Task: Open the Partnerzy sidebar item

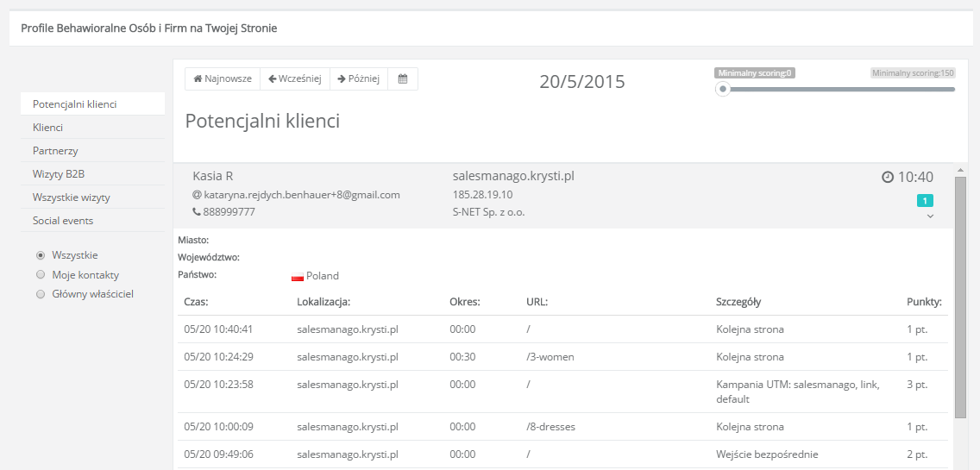Action: point(55,151)
